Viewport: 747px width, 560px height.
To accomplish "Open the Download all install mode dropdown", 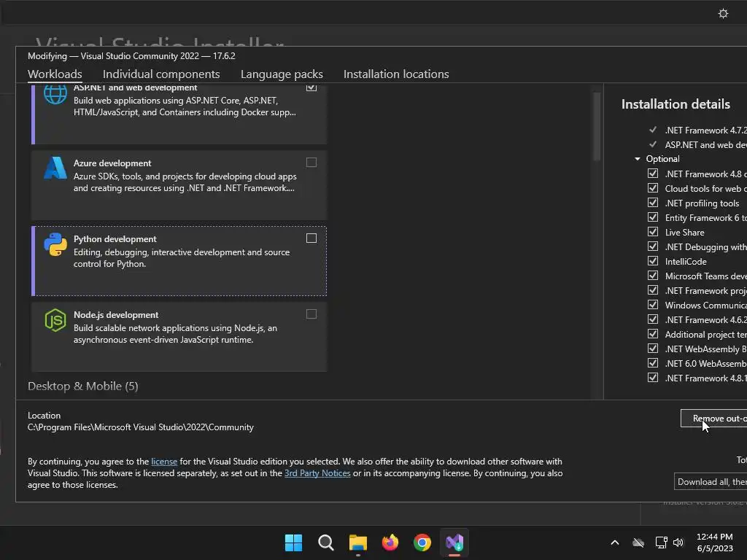I will tap(711, 481).
